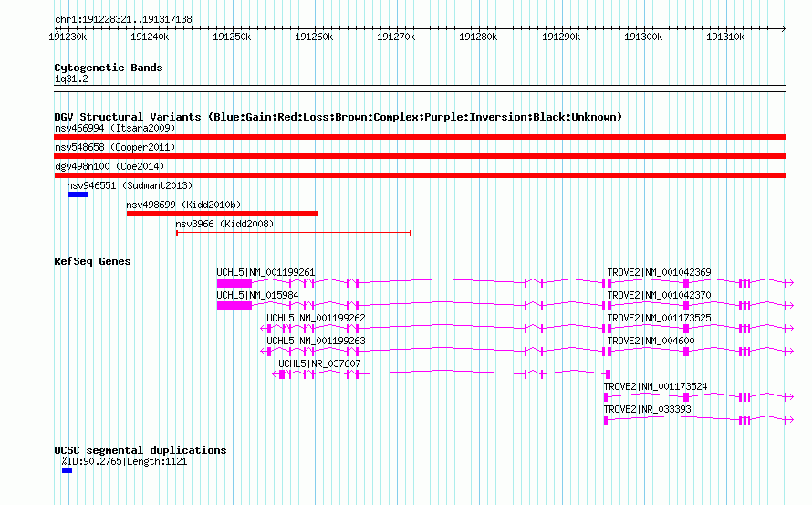Click the UCHL5|NM_001199261 transcript label
The height and width of the screenshot is (505, 812).
pyautogui.click(x=265, y=272)
